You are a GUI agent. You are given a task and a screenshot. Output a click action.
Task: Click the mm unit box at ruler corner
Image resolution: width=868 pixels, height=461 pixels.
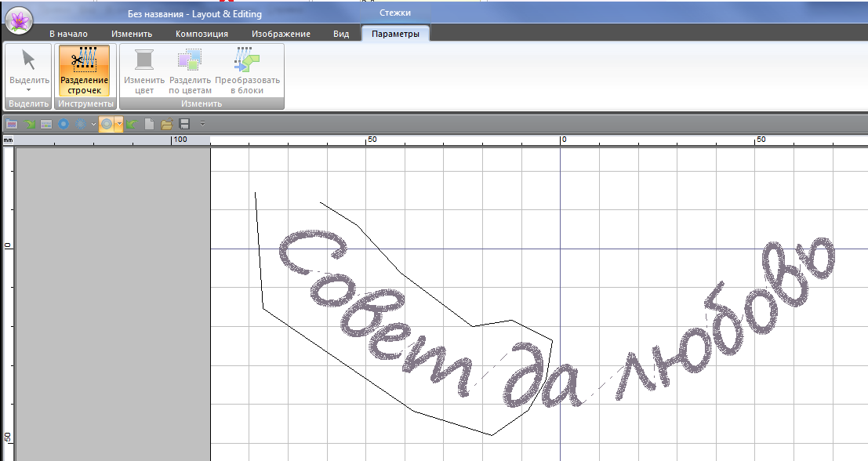[8, 140]
